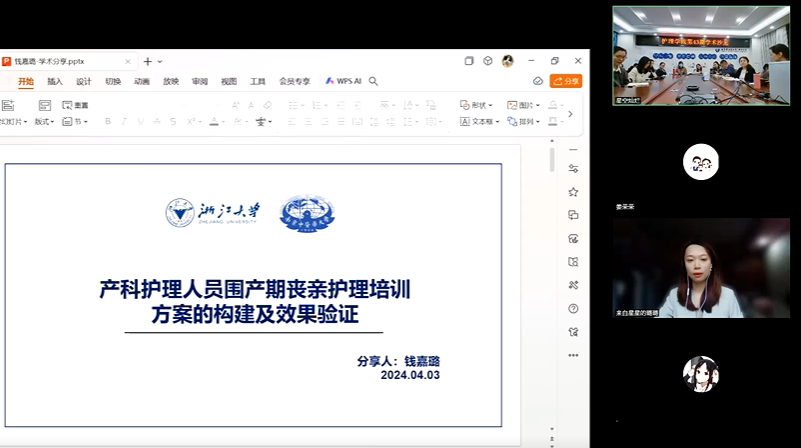Click the search magnifier icon in ribbon

[373, 81]
